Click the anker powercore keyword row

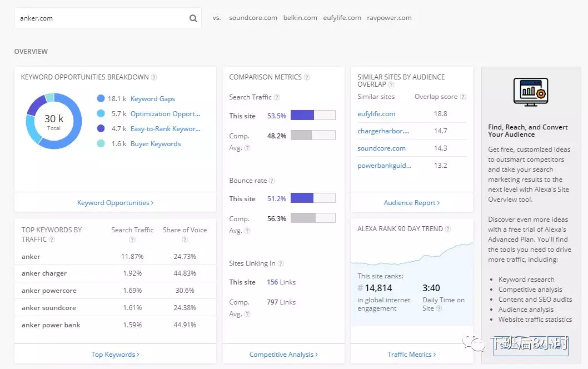pos(115,291)
